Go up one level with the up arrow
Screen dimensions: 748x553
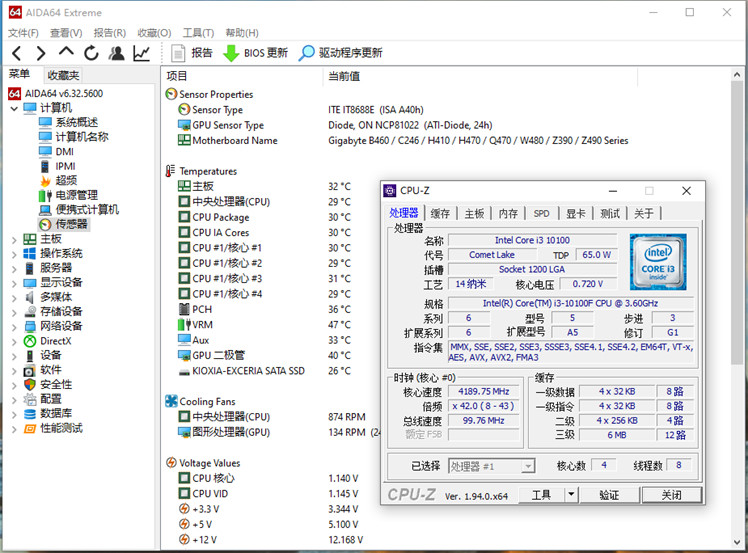click(66, 53)
